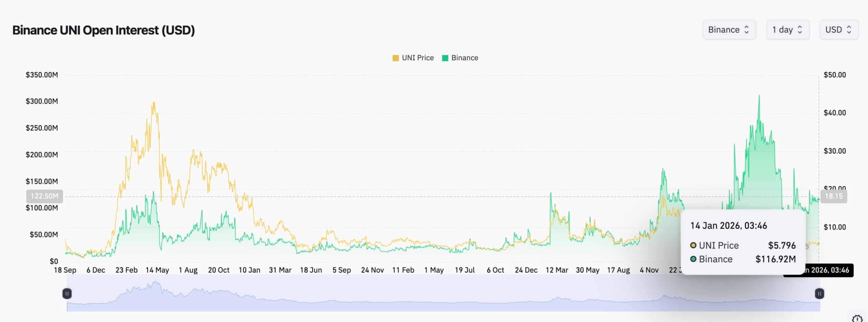Click the chevron icon on the USD selector

coord(849,30)
